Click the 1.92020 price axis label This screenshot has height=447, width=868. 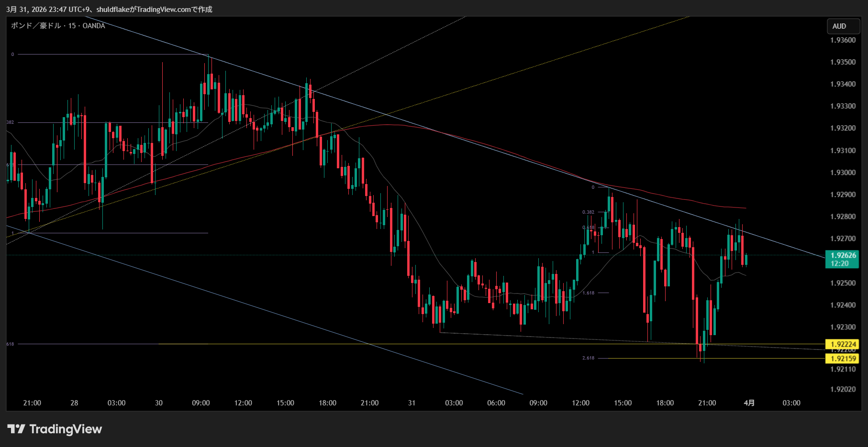843,390
